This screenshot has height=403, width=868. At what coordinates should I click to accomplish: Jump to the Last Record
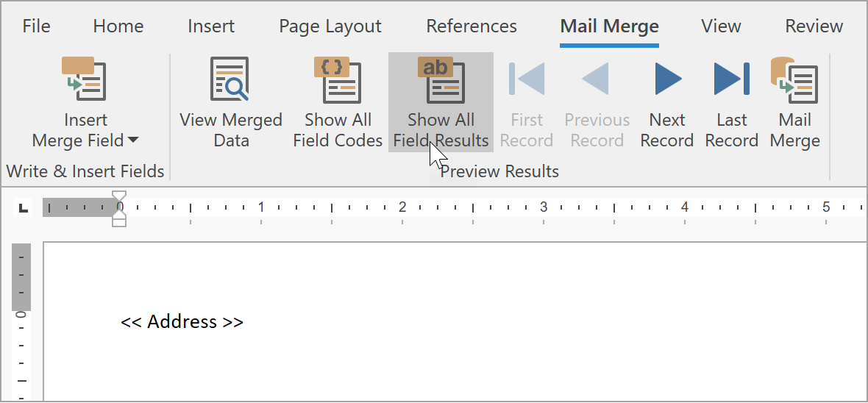(x=731, y=79)
